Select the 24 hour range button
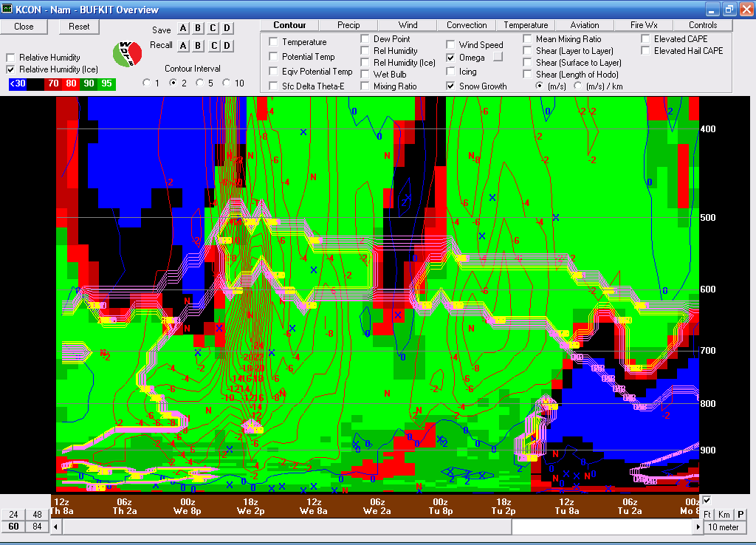The width and height of the screenshot is (756, 545). click(x=13, y=514)
